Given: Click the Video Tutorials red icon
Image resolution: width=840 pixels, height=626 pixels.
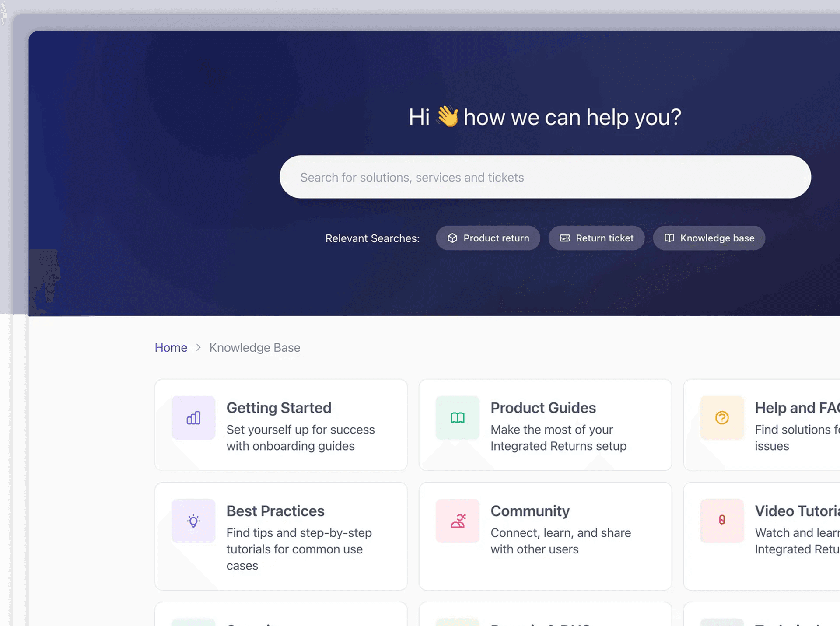Looking at the screenshot, I should (x=722, y=520).
